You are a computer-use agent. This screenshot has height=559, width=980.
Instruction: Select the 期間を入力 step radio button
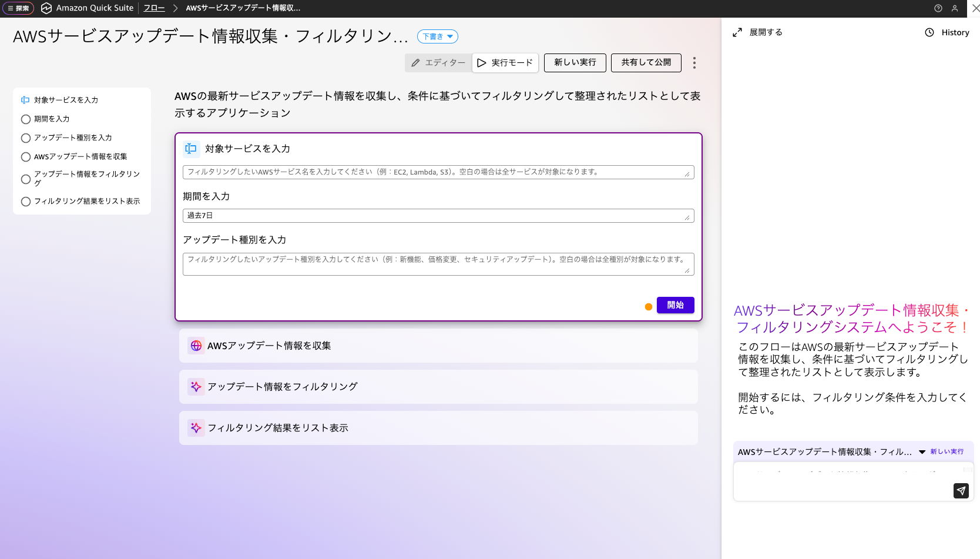(x=26, y=119)
